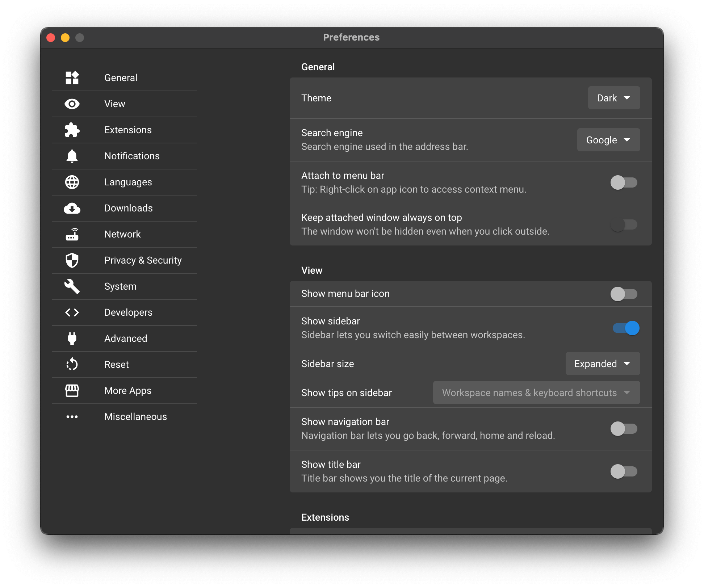Open More Apps from the sidebar
The width and height of the screenshot is (704, 588).
pyautogui.click(x=127, y=391)
